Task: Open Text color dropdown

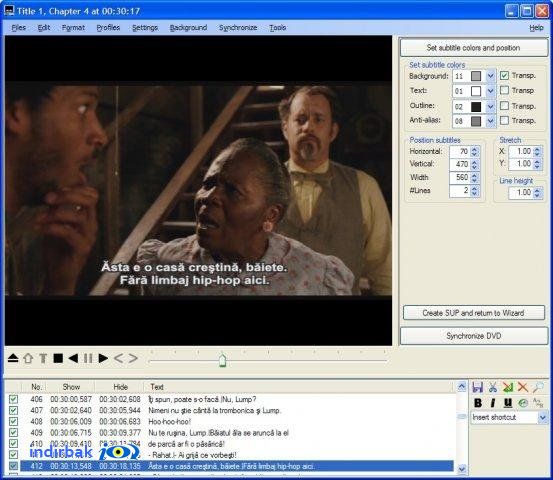Action: click(x=491, y=91)
